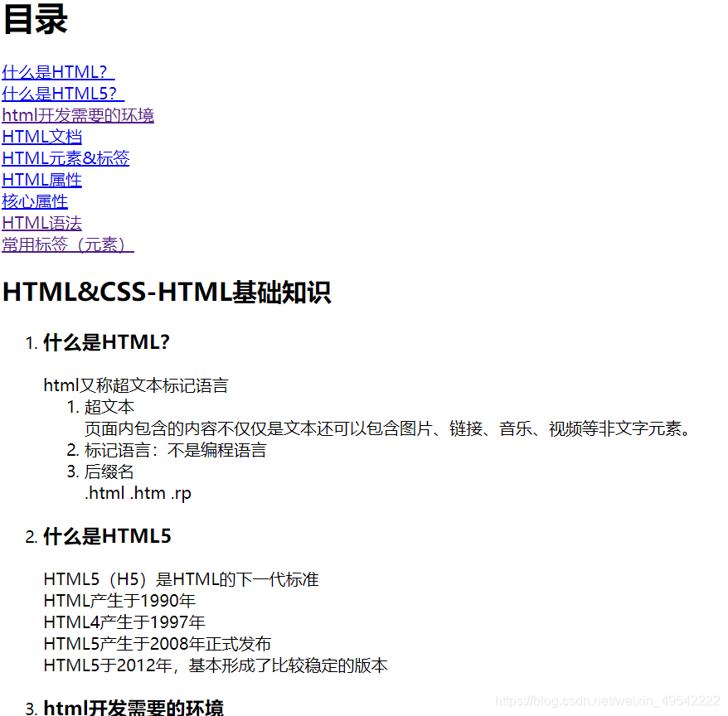Select the 核心属性 link
This screenshot has height=716, width=728.
pyautogui.click(x=35, y=201)
